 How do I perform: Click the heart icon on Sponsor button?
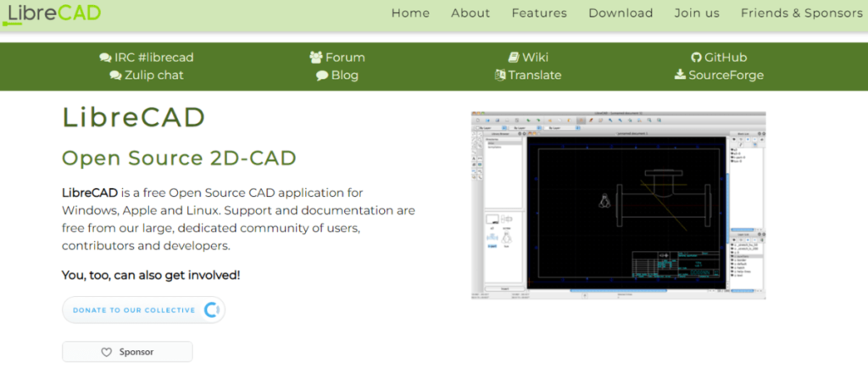pyautogui.click(x=106, y=352)
